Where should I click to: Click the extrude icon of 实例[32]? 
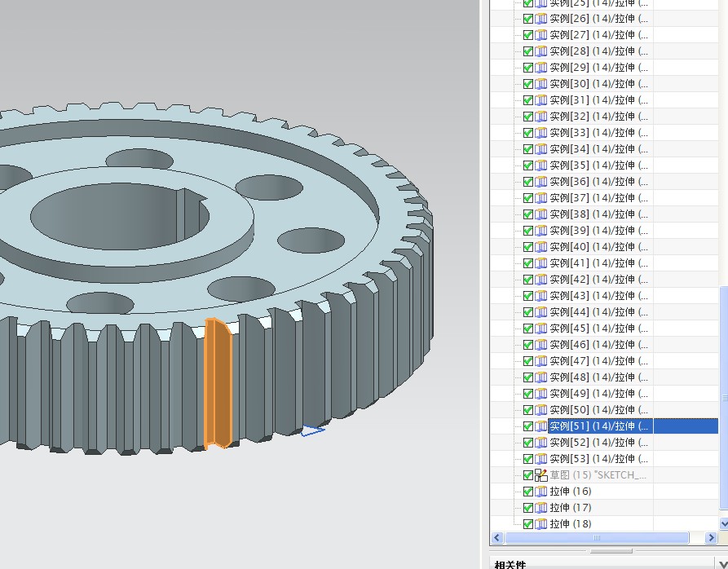[540, 117]
